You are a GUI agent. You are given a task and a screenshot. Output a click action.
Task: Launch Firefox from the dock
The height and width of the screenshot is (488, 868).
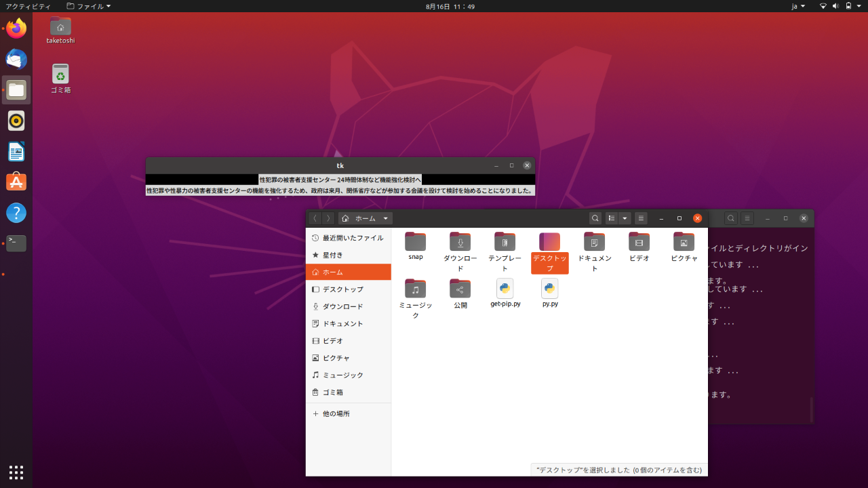16,28
